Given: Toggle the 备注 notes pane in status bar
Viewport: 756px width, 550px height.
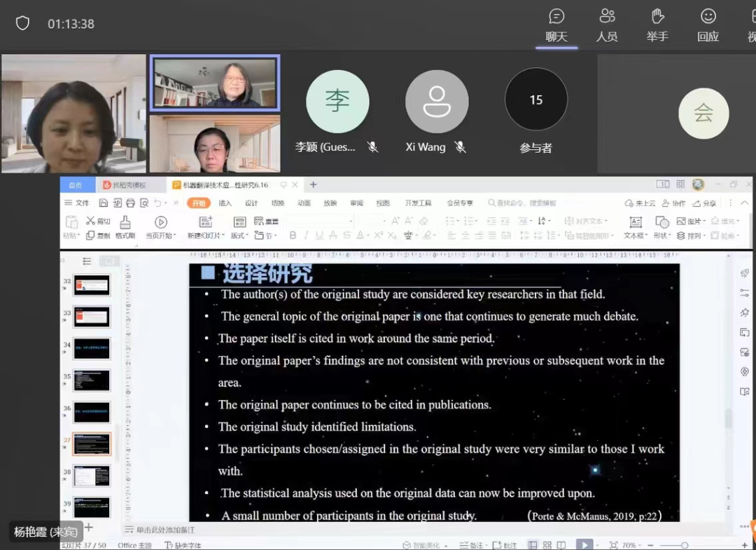Looking at the screenshot, I should [471, 545].
